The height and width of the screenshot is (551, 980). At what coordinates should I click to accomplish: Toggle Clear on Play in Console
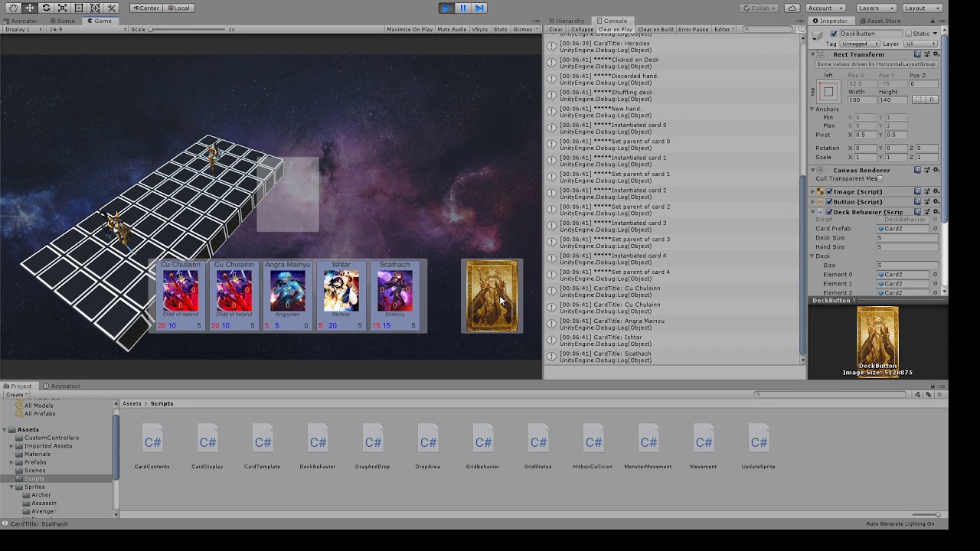click(616, 29)
